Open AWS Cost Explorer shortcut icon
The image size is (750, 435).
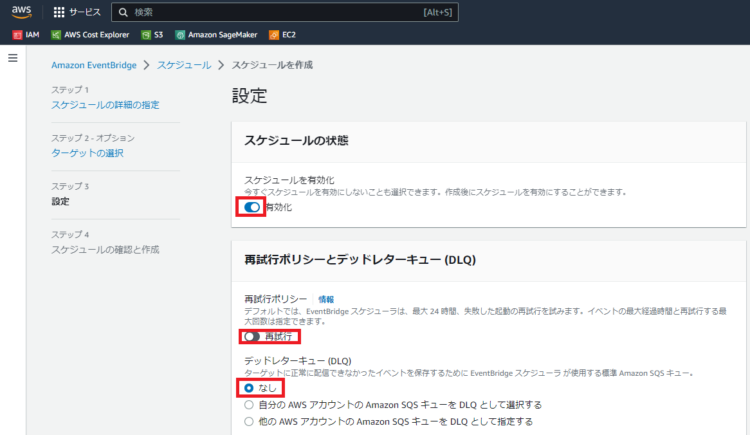tap(56, 35)
